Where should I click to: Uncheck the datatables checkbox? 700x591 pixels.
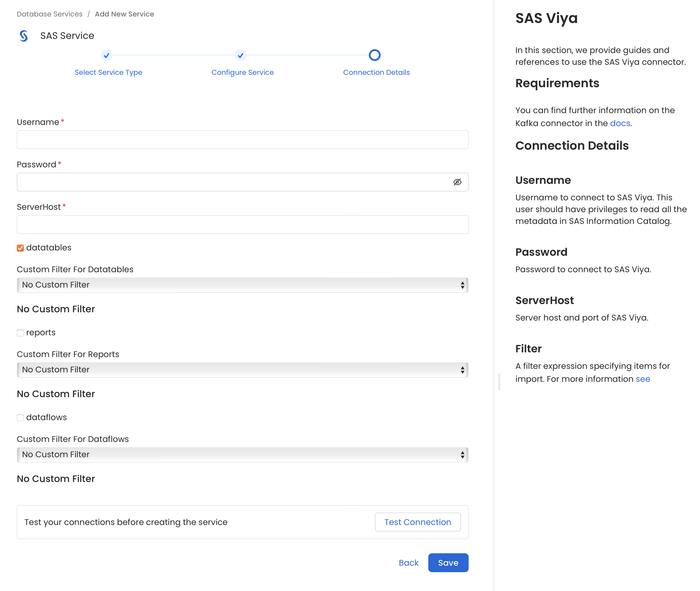click(20, 247)
